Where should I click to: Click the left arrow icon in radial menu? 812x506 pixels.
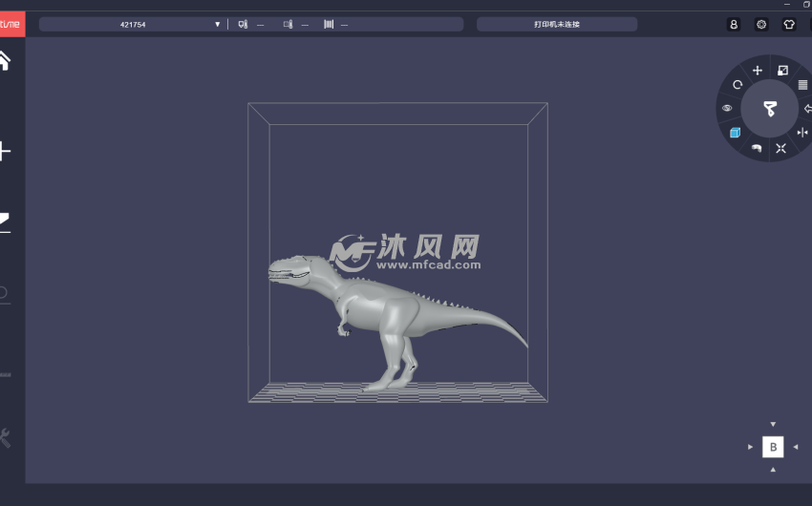click(807, 109)
